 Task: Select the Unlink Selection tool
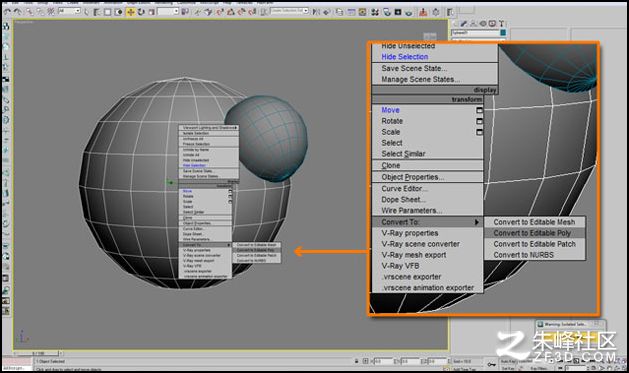coord(41,12)
